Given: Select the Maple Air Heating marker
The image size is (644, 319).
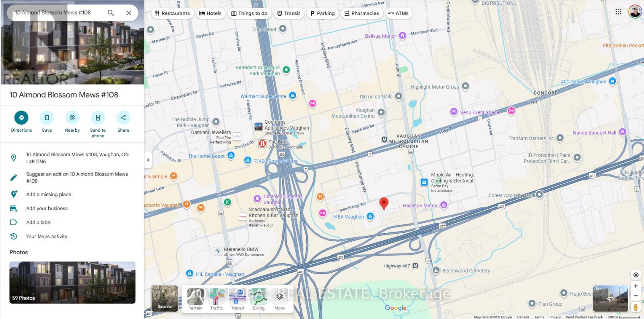Looking at the screenshot, I should (x=424, y=182).
